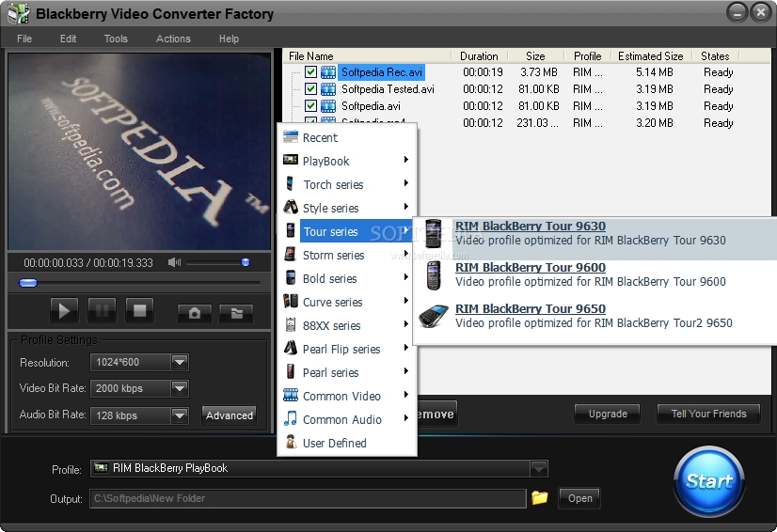Image resolution: width=777 pixels, height=532 pixels.
Task: Click the Style series phone icon
Action: click(291, 207)
